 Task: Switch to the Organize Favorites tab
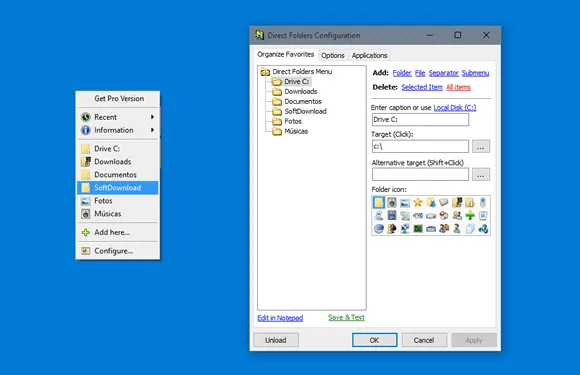click(286, 54)
